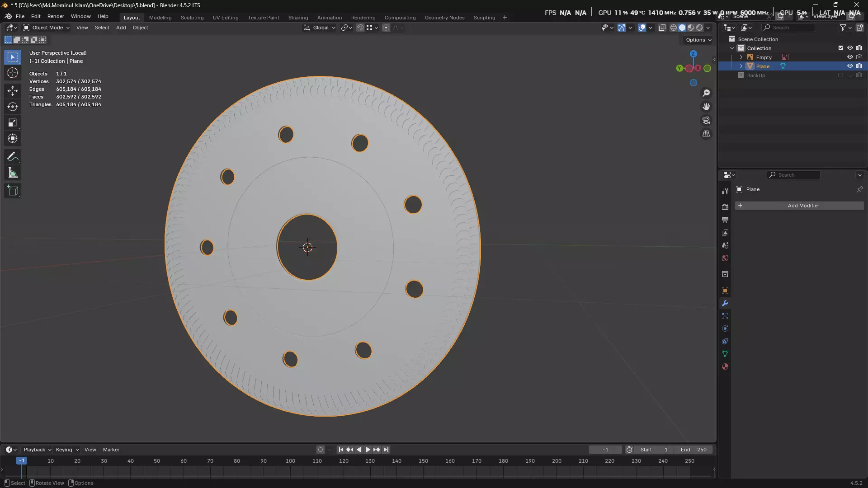The width and height of the screenshot is (868, 488).
Task: Open viewport shading options dropdown arrow
Action: click(708, 28)
